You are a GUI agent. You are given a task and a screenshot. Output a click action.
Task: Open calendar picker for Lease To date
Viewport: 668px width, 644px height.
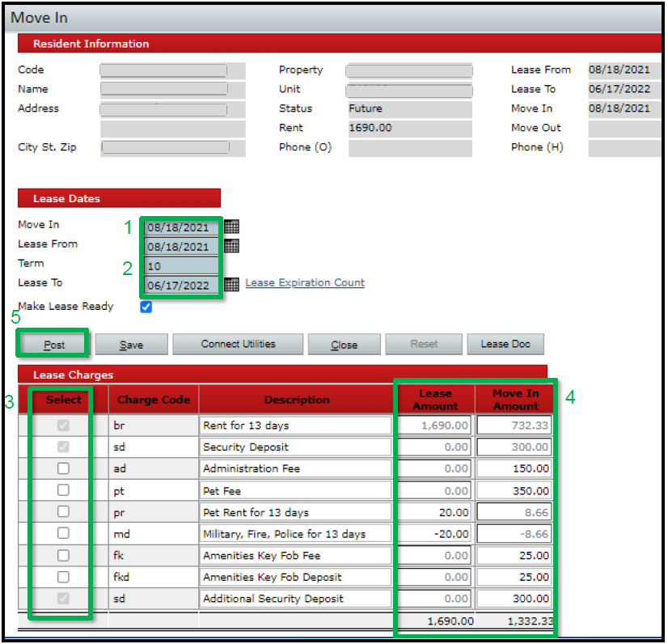[231, 284]
